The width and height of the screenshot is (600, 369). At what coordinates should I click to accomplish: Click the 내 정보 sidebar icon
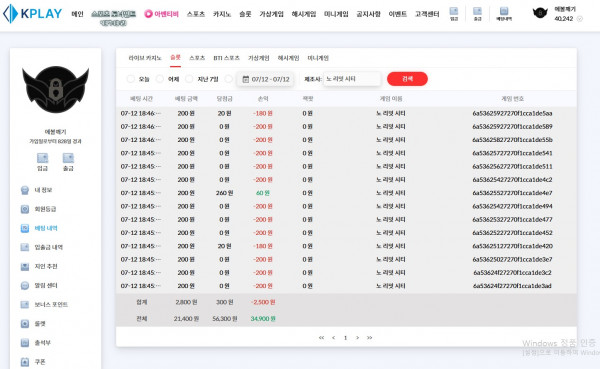click(25, 190)
